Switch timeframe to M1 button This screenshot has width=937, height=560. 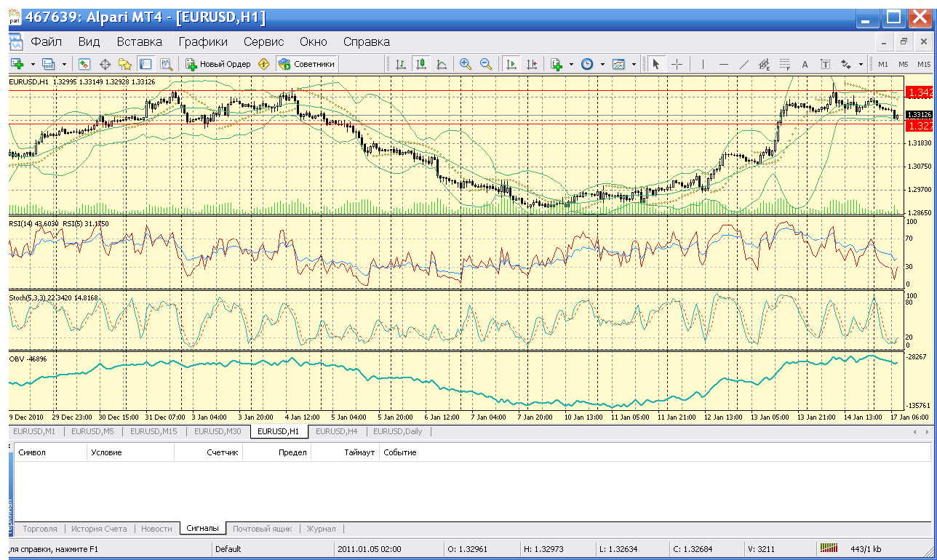883,64
